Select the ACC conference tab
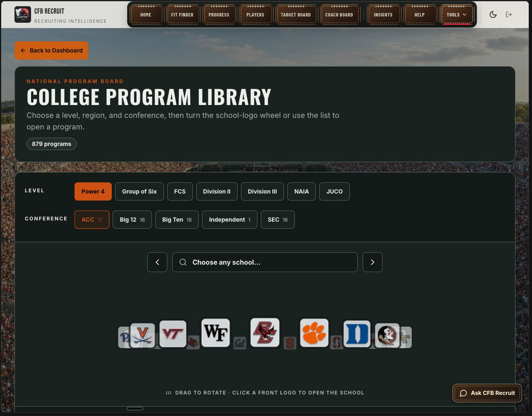The image size is (532, 416). (x=92, y=220)
